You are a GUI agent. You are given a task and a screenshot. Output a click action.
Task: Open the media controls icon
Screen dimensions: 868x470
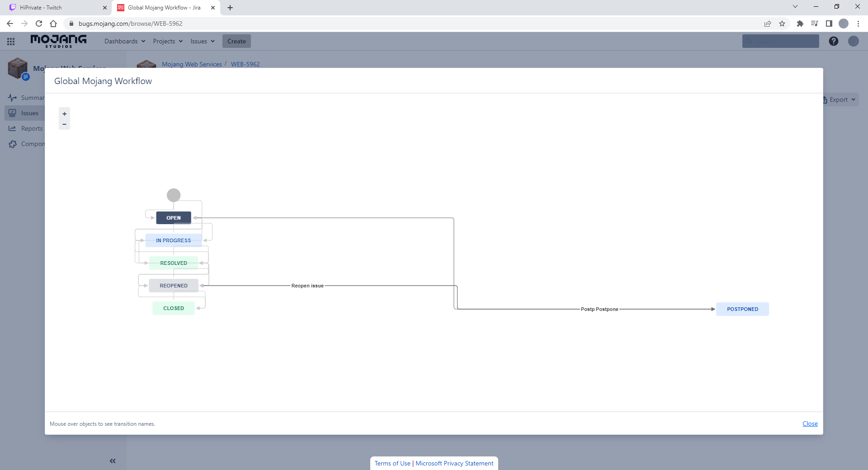[815, 23]
